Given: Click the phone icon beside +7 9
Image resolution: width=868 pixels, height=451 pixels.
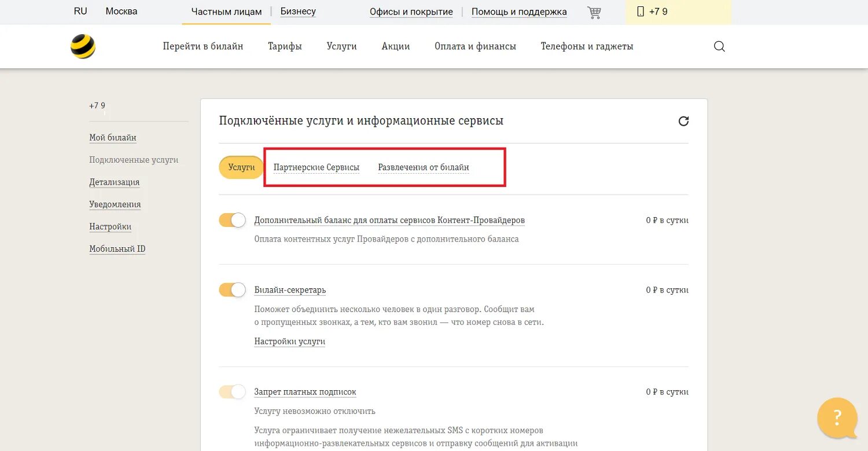Looking at the screenshot, I should pyautogui.click(x=641, y=12).
